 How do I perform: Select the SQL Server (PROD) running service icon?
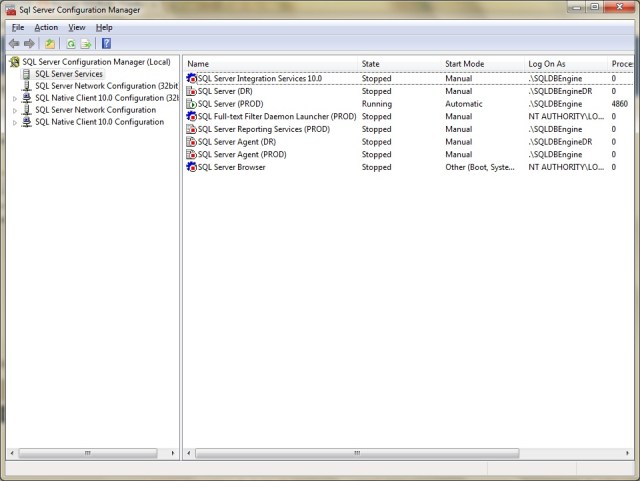(x=192, y=104)
